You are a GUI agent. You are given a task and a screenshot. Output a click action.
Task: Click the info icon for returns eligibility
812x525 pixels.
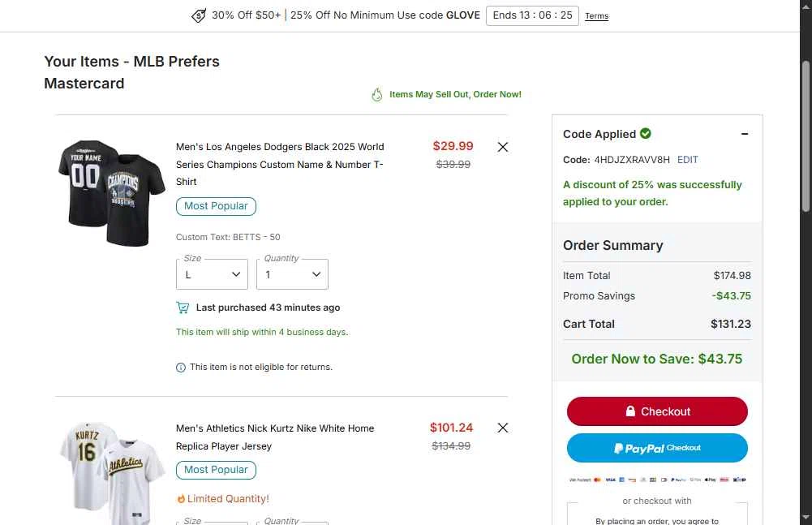pos(181,368)
